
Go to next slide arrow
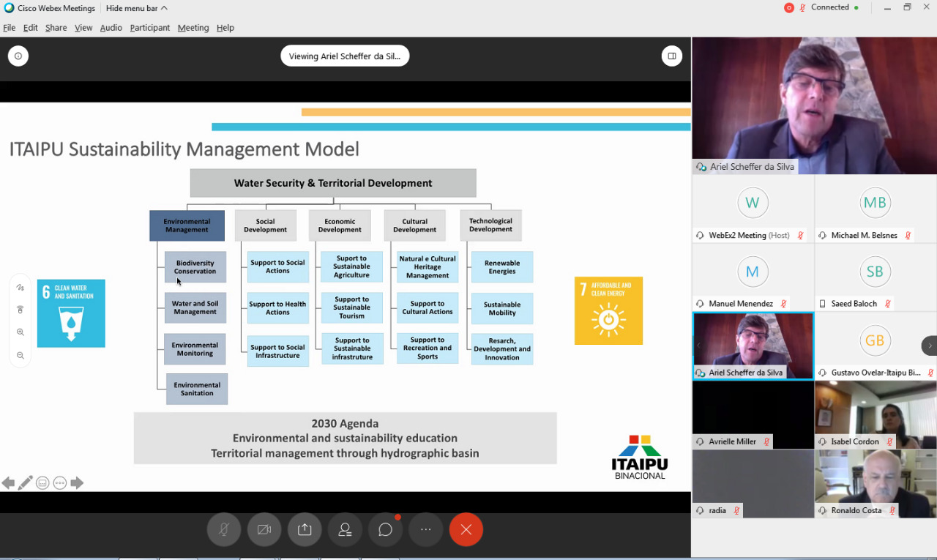tap(77, 483)
